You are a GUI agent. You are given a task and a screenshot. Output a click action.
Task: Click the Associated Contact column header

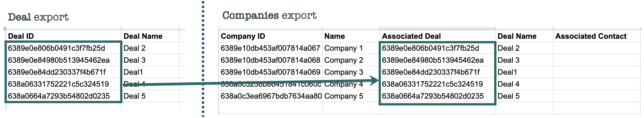pyautogui.click(x=591, y=36)
